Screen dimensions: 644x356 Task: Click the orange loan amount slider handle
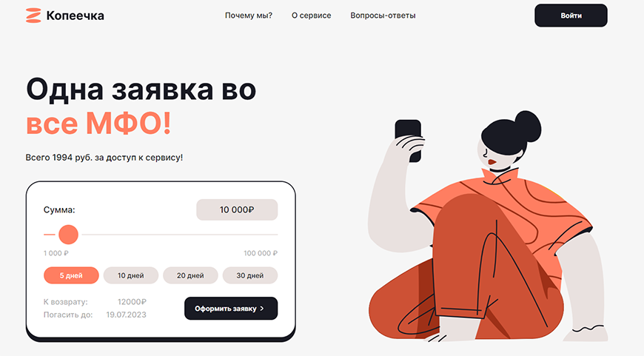pyautogui.click(x=68, y=235)
